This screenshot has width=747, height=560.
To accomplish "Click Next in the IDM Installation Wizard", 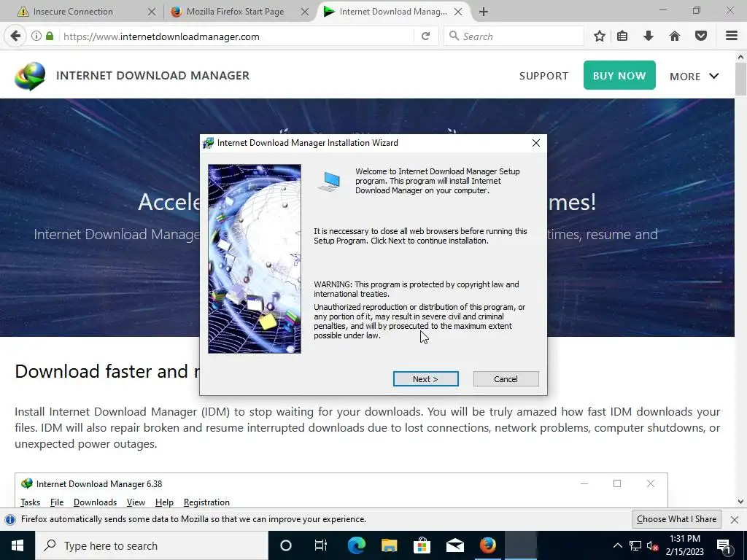I will point(425,379).
